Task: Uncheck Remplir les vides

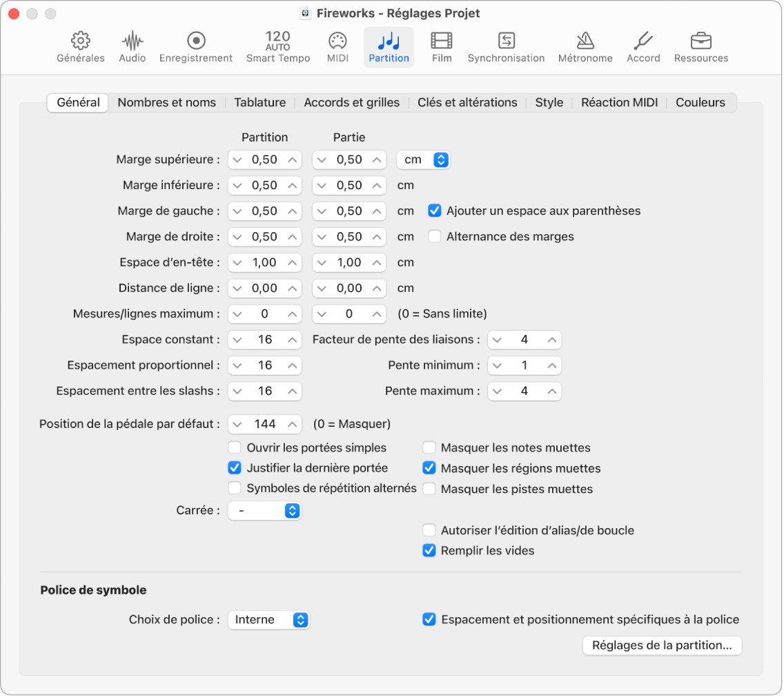Action: [429, 550]
